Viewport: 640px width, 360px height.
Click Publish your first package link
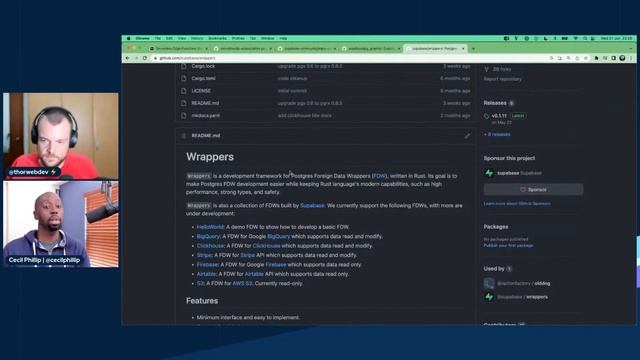(508, 245)
